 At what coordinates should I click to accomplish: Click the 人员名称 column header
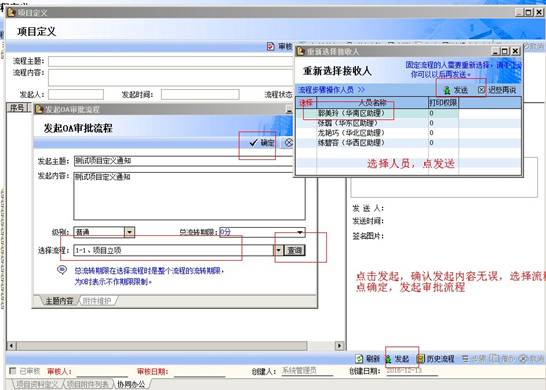(x=372, y=103)
